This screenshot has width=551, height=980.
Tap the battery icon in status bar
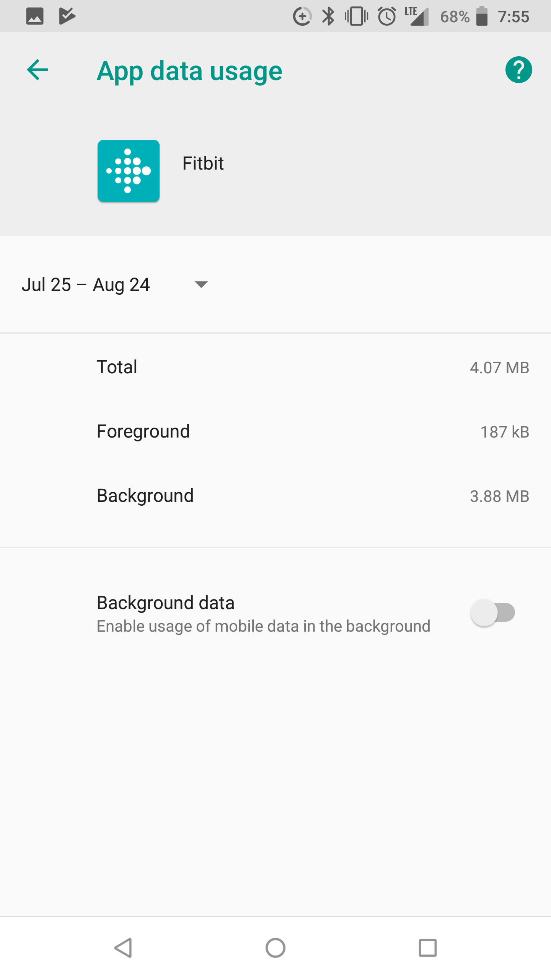click(x=482, y=16)
